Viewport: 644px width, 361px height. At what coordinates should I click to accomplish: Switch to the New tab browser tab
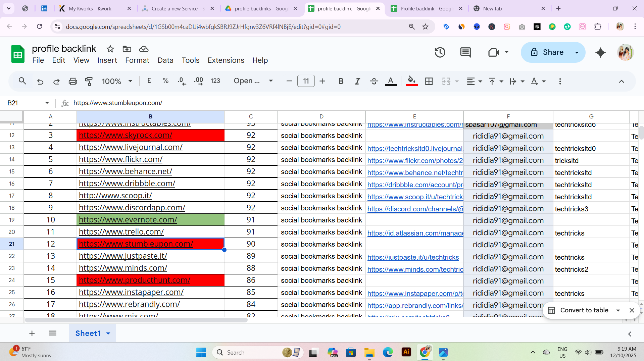493,8
